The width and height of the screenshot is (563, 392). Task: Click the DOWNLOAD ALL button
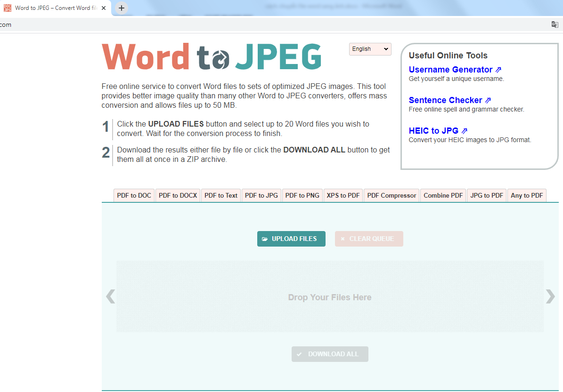coord(330,354)
